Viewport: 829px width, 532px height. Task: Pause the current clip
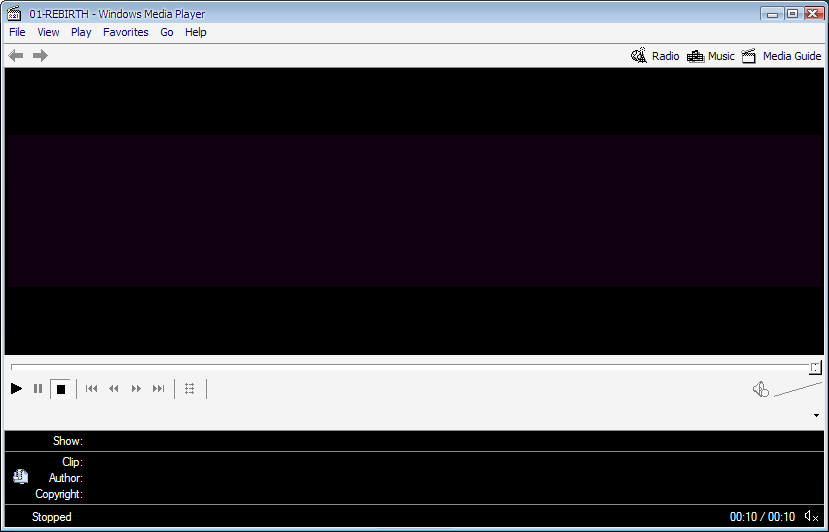tap(38, 389)
